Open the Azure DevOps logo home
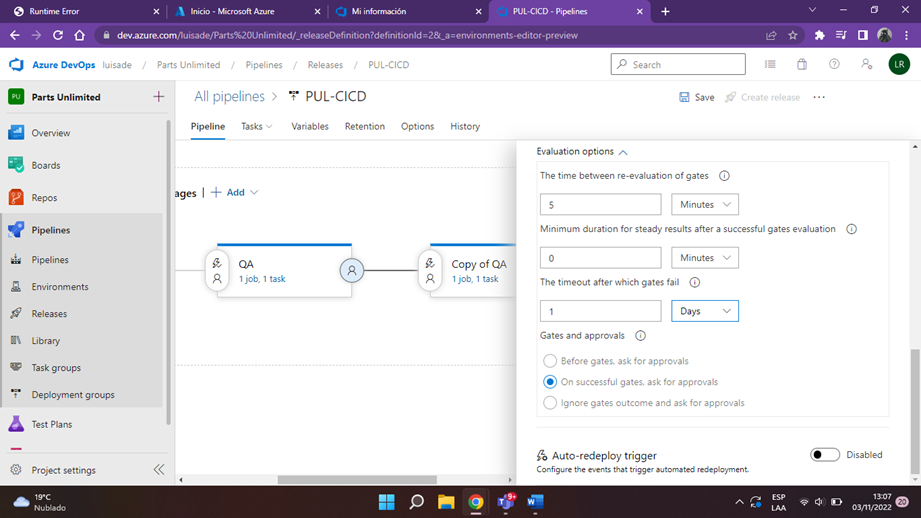Image resolution: width=921 pixels, height=518 pixels. (x=16, y=65)
